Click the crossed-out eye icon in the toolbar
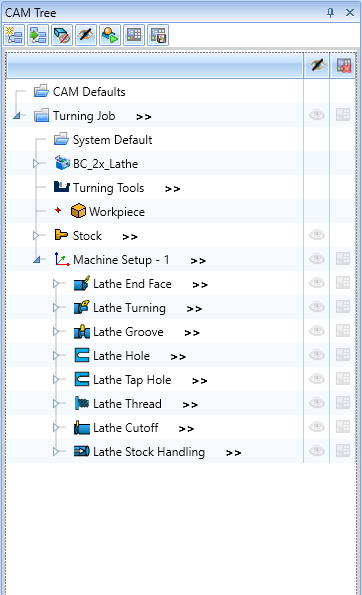 pos(86,35)
